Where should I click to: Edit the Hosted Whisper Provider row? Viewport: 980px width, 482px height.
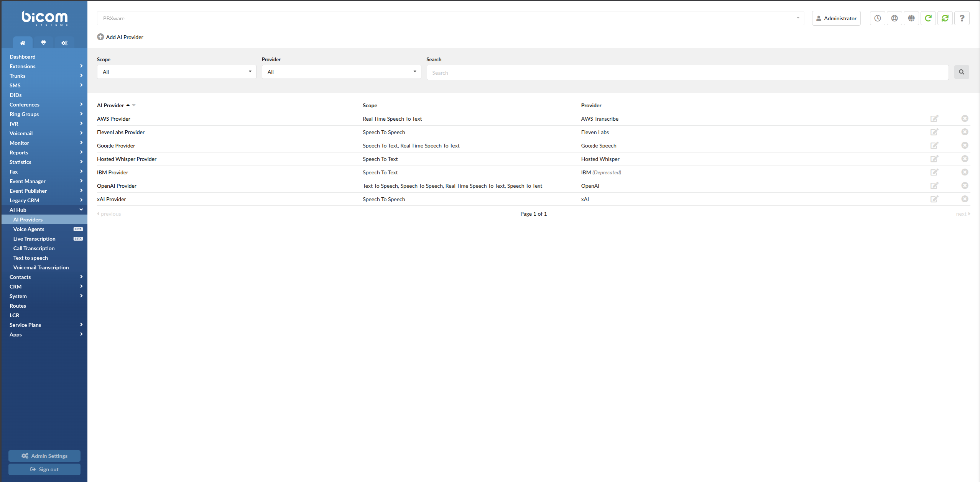[x=934, y=159]
